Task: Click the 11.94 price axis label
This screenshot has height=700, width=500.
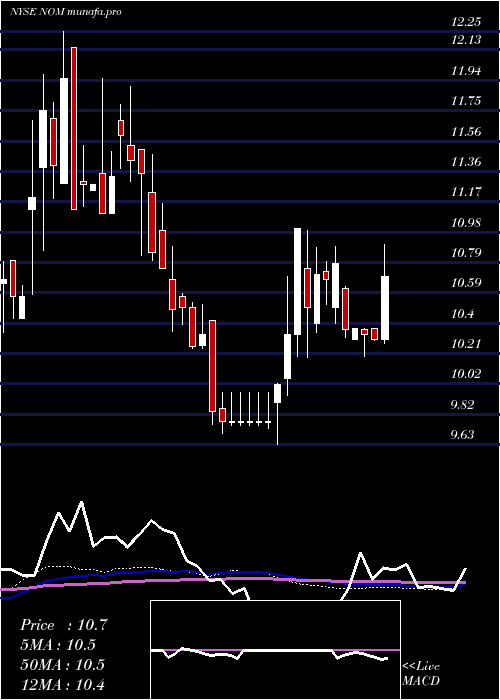Action: tap(466, 71)
